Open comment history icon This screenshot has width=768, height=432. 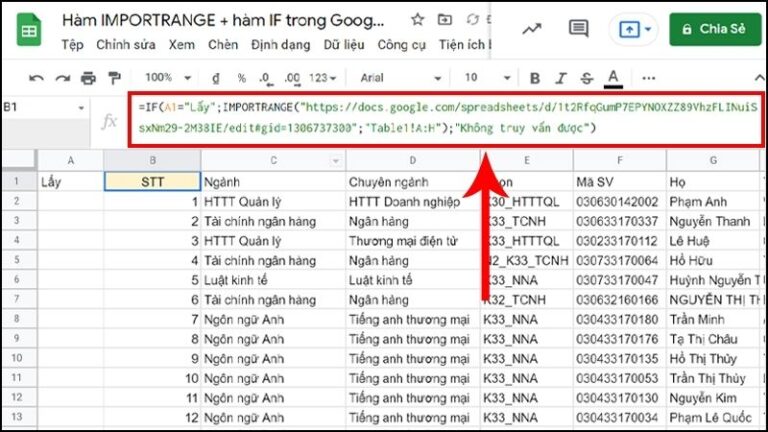[x=578, y=28]
